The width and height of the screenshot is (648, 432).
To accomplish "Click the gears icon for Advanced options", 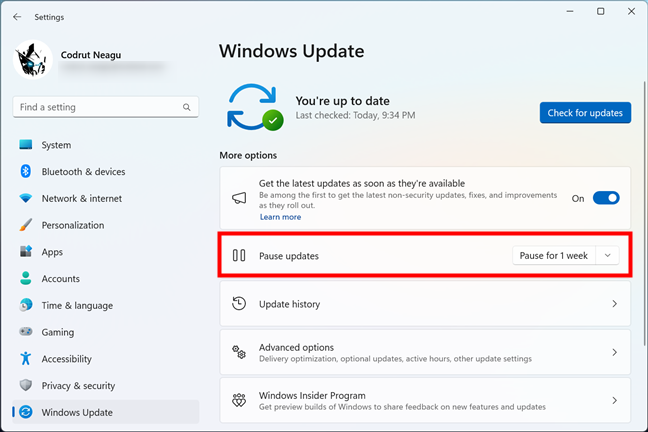I will click(239, 352).
